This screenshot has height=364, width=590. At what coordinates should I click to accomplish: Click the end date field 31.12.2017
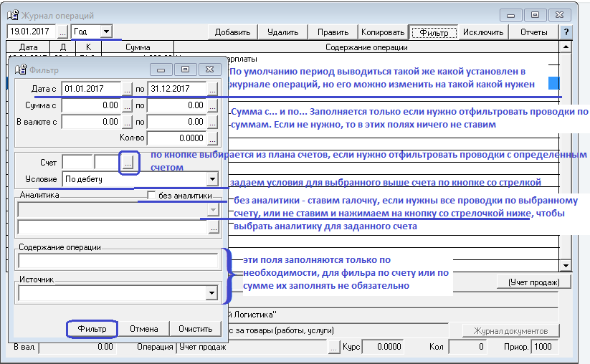(x=177, y=89)
